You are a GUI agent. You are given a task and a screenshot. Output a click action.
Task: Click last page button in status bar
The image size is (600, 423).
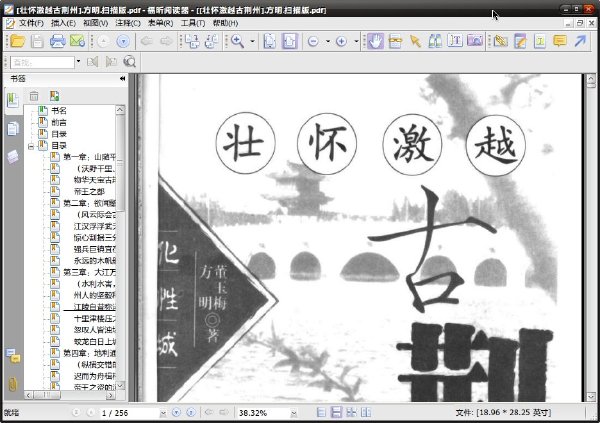click(x=191, y=412)
